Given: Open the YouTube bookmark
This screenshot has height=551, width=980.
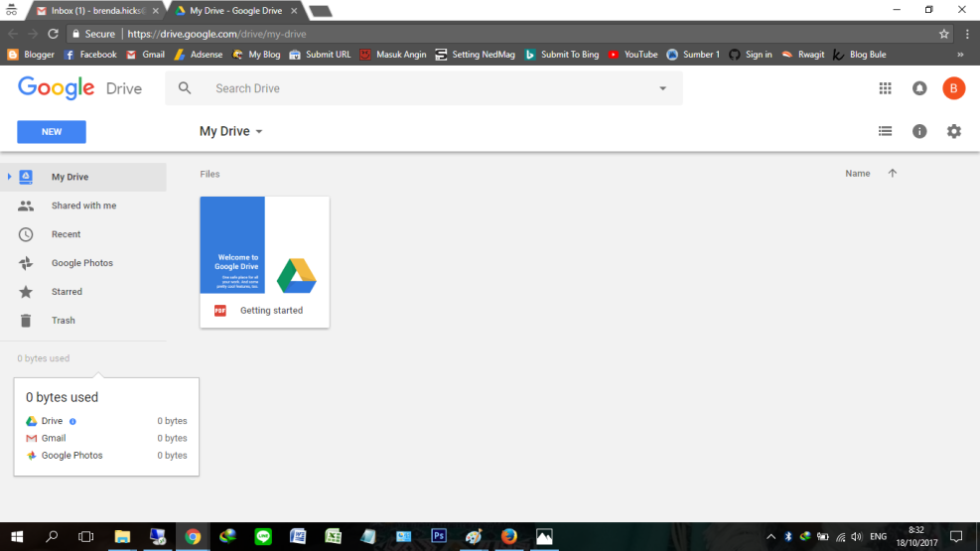Looking at the screenshot, I should click(632, 55).
